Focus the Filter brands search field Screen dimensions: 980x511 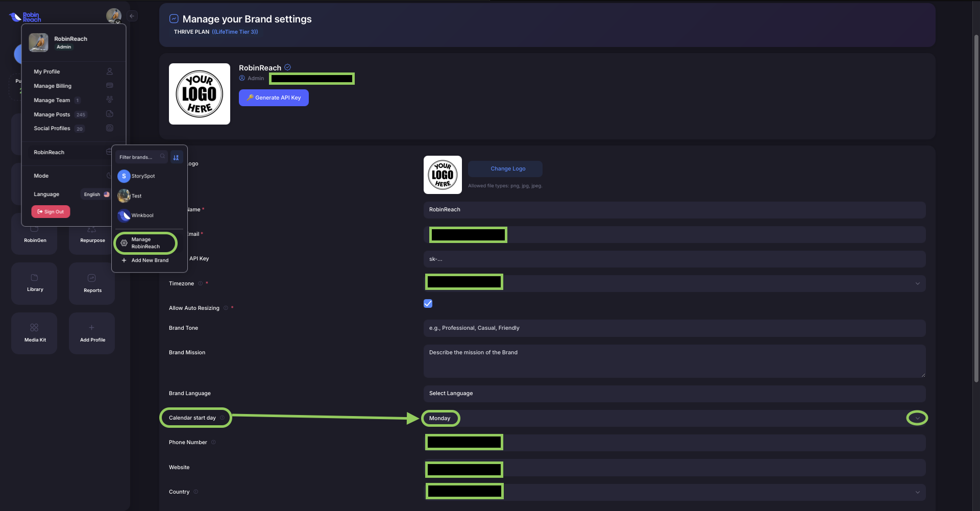[x=141, y=157]
